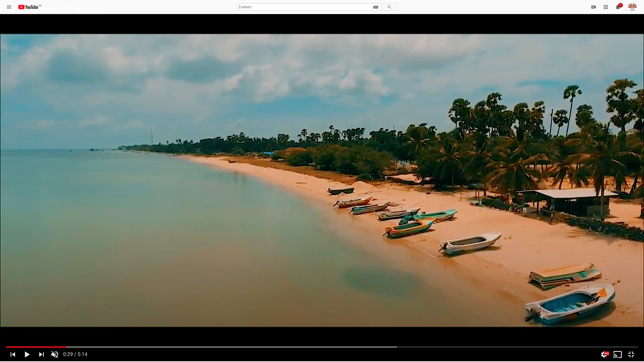Image resolution: width=644 pixels, height=362 pixels.
Task: Open the YouTube hamburger guide menu
Action: [9, 7]
